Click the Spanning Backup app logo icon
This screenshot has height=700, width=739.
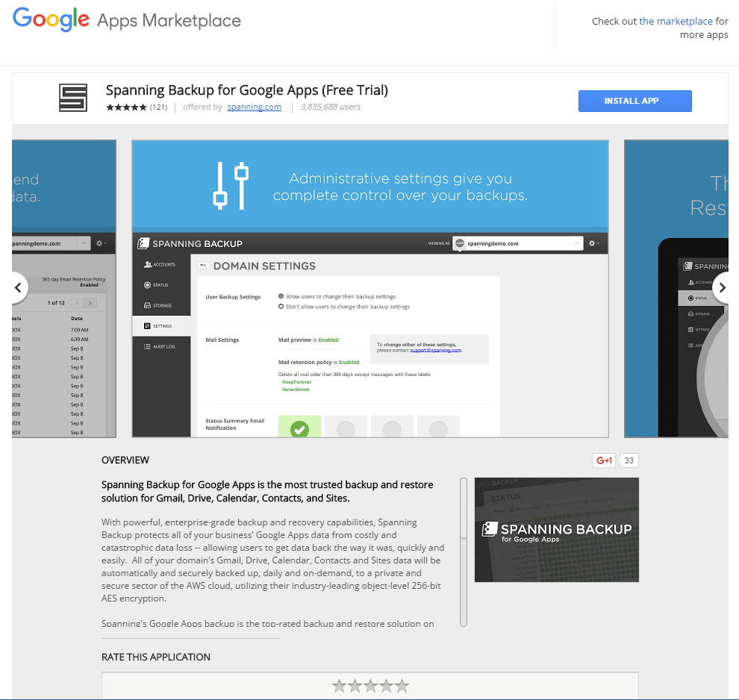click(73, 98)
